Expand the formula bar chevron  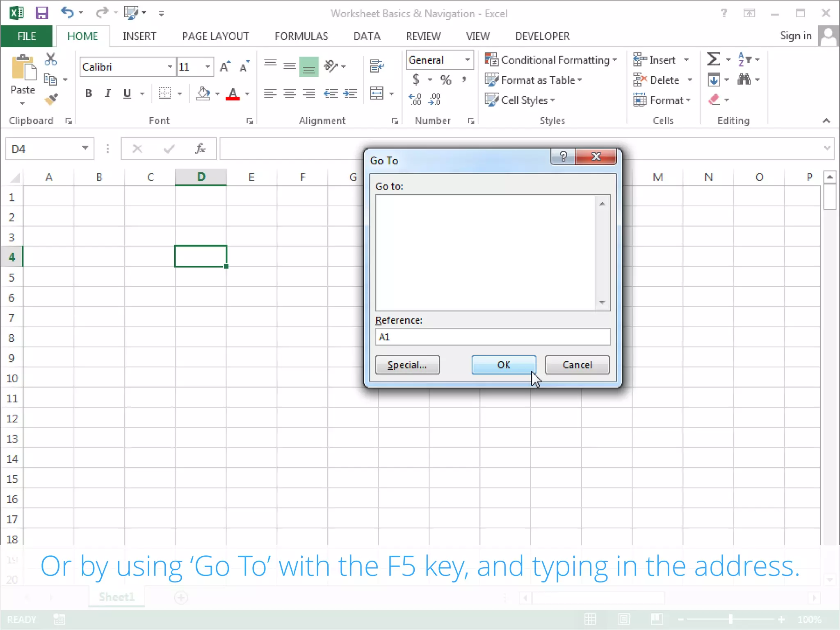tap(827, 148)
